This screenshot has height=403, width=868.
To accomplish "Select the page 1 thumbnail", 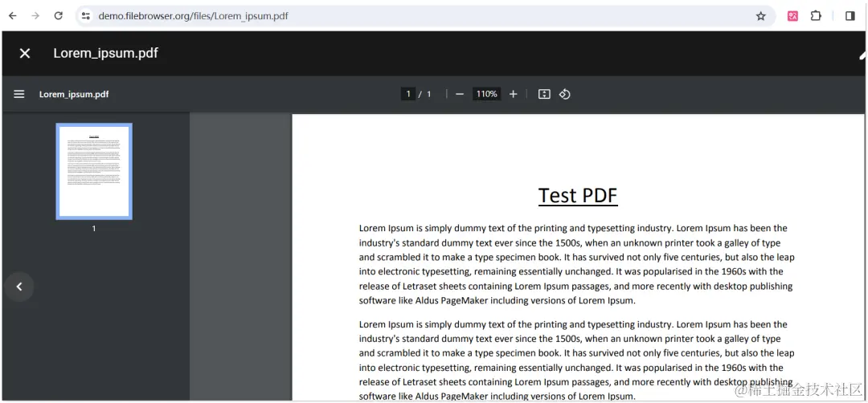I will coord(94,171).
